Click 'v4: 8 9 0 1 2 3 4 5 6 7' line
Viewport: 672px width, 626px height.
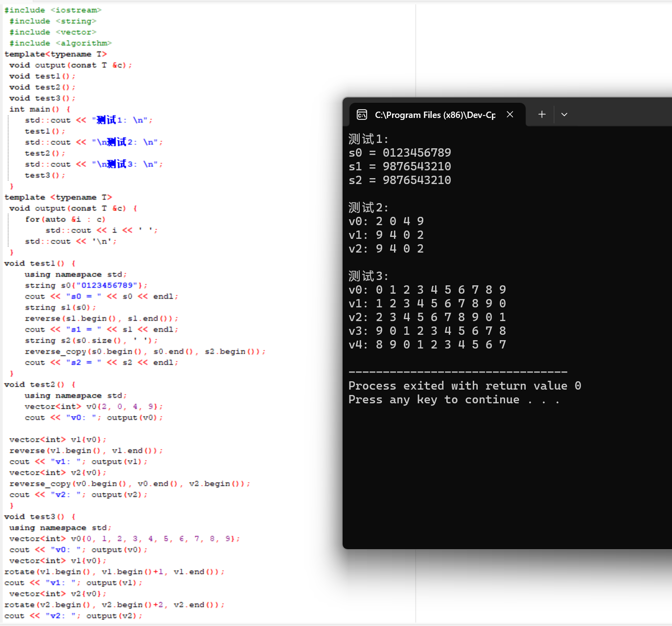click(x=427, y=345)
